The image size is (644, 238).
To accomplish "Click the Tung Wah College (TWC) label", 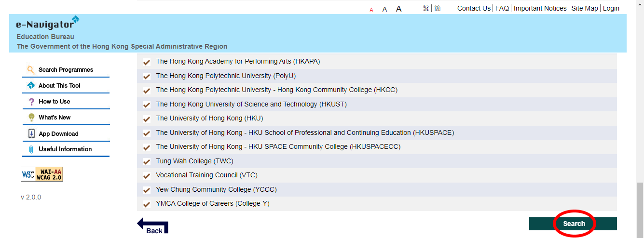I will point(194,161).
